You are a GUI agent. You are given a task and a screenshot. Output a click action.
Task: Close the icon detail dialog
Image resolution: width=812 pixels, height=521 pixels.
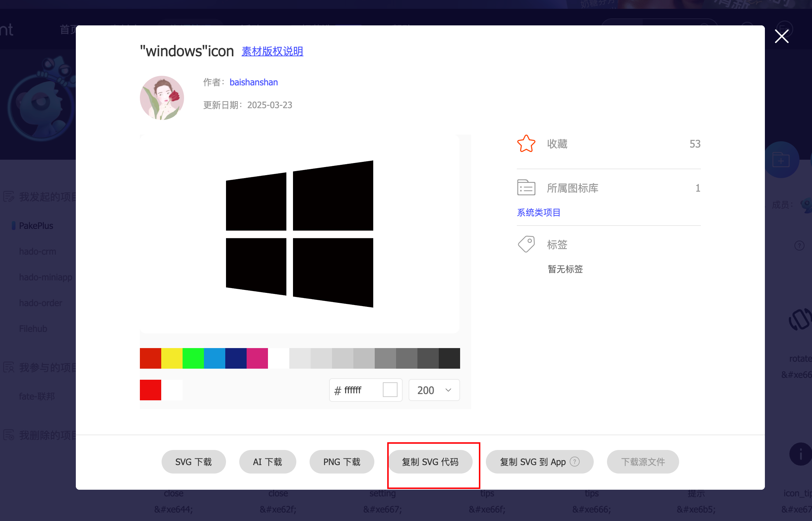point(781,36)
